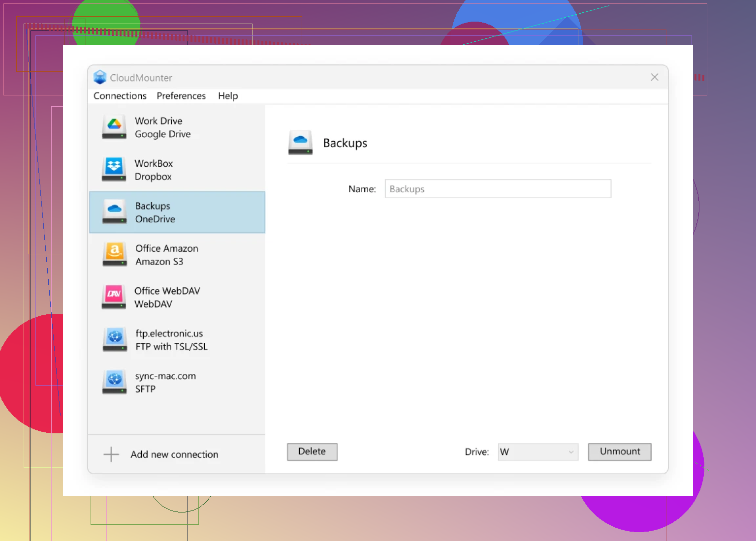Open the Connections menu
Image resolution: width=756 pixels, height=541 pixels.
[x=120, y=96]
